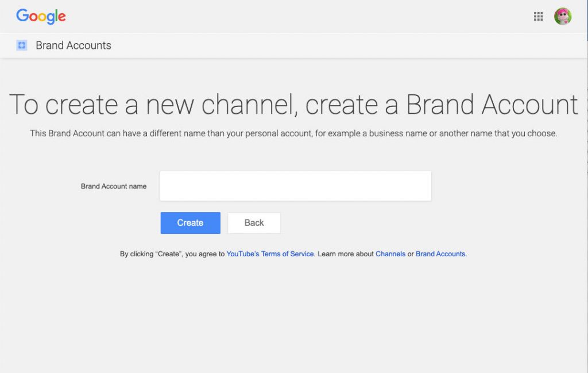
Task: Click the description starting 'This Brand Account can have'
Action: 293,133
